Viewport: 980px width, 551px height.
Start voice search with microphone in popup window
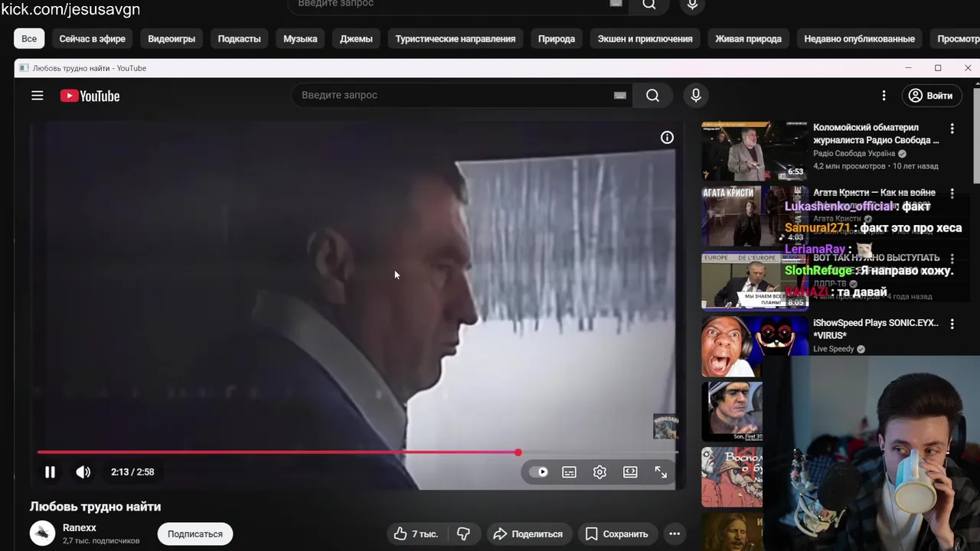(x=695, y=96)
